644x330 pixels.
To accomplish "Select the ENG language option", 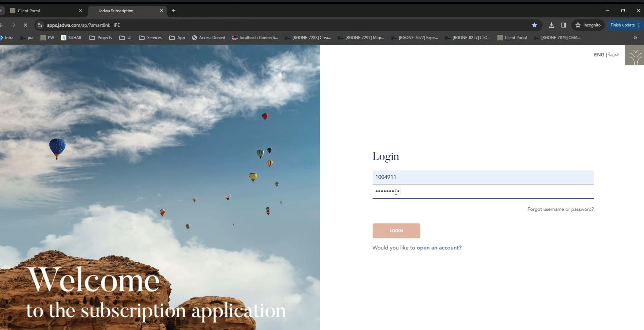I will tap(599, 55).
